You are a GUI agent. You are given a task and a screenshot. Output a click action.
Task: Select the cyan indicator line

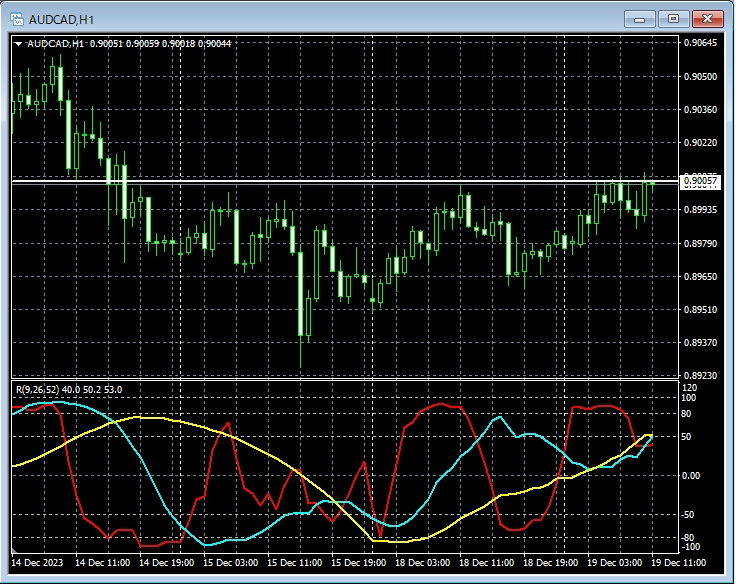tap(150, 478)
